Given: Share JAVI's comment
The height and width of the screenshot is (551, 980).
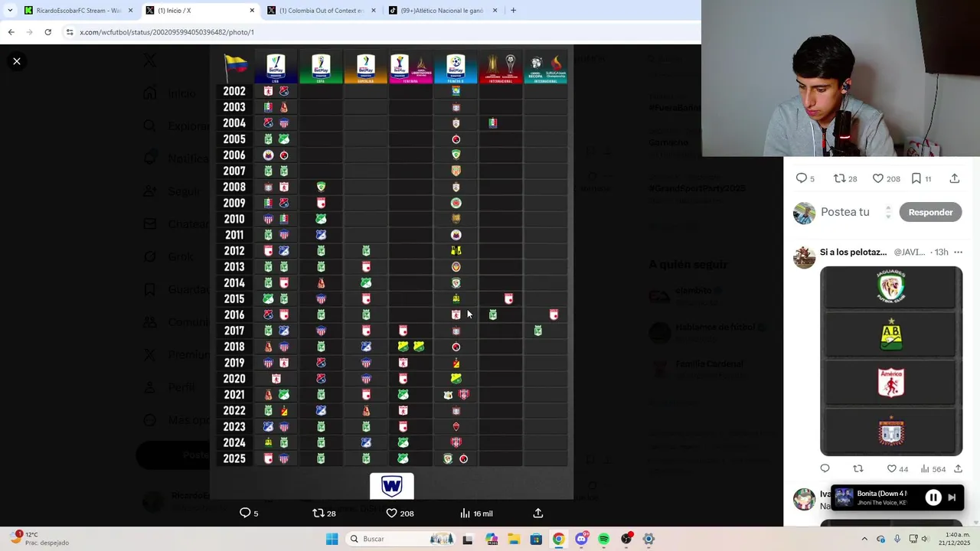Looking at the screenshot, I should (x=958, y=468).
